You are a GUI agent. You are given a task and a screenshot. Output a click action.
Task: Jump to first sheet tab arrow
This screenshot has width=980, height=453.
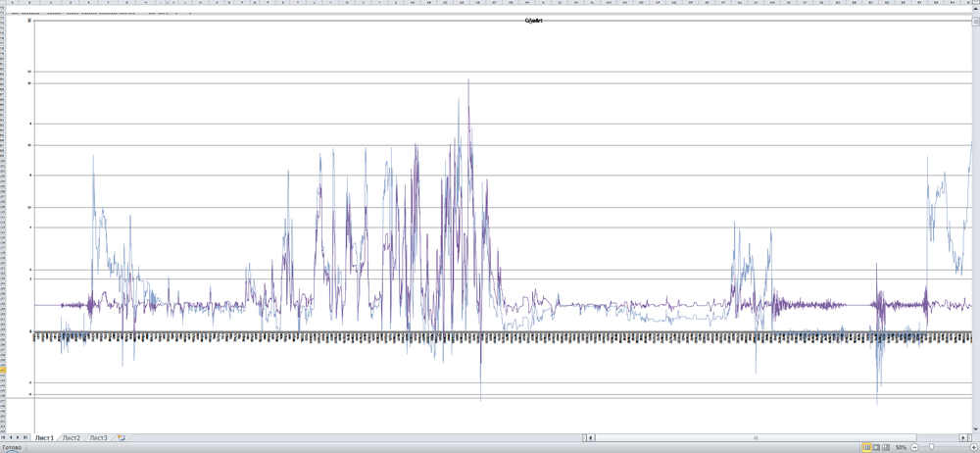click(x=3, y=437)
